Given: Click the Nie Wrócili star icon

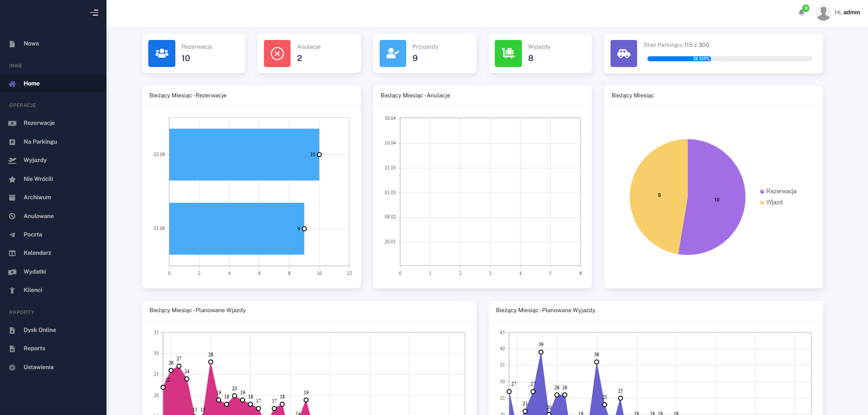Looking at the screenshot, I should [x=12, y=179].
